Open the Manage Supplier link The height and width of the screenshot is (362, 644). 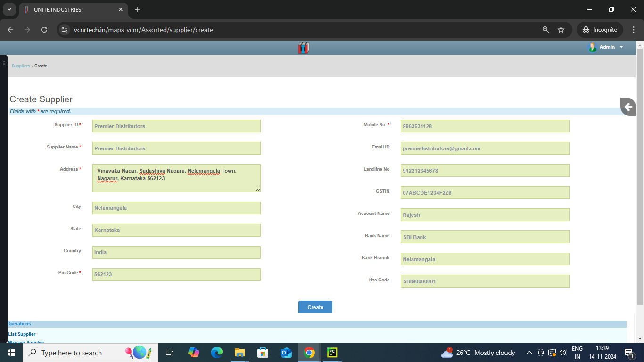26,342
